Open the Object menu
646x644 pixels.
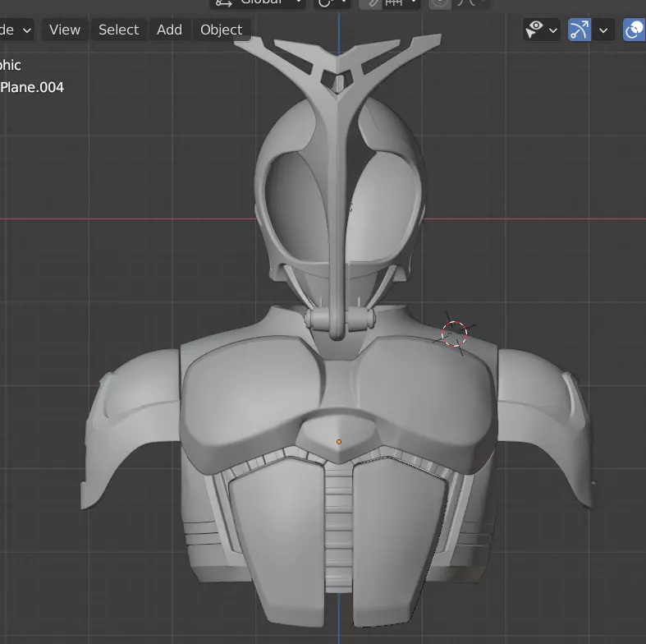click(222, 30)
